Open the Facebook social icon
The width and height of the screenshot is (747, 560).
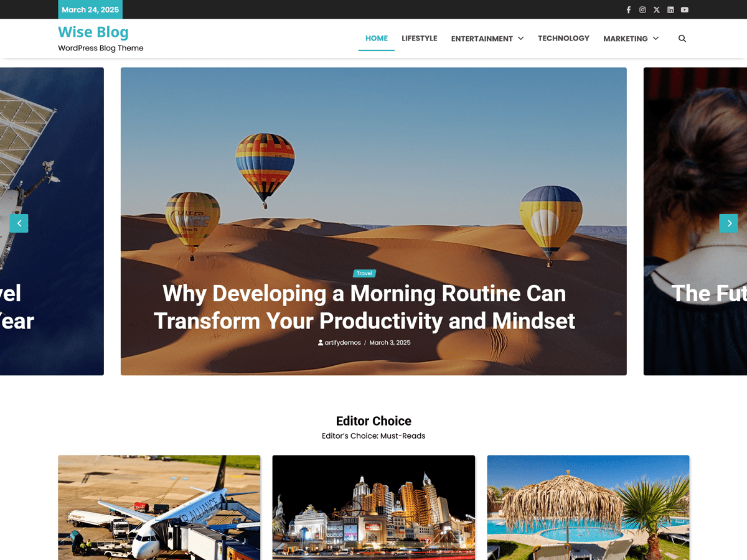point(628,9)
